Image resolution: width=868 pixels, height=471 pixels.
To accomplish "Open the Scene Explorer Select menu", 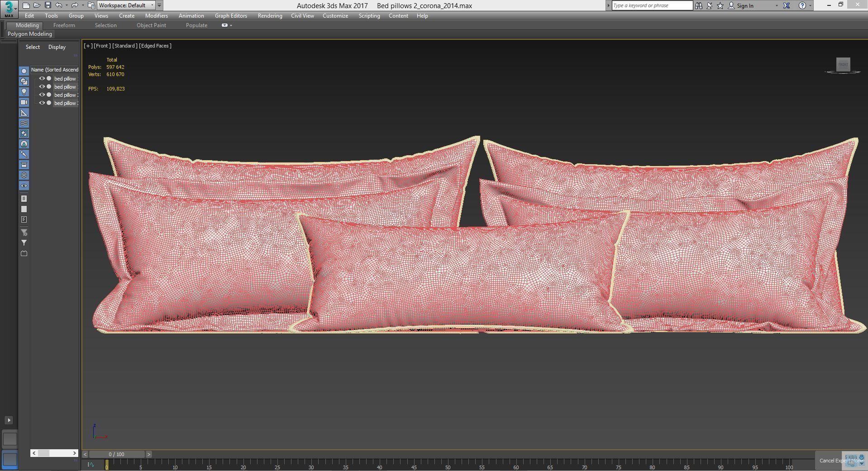I will (x=33, y=47).
